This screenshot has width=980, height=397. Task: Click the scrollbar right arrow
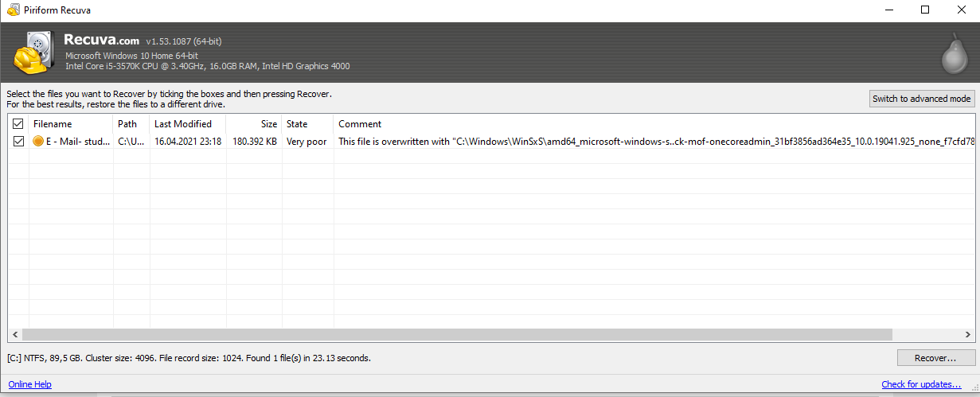pos(968,335)
